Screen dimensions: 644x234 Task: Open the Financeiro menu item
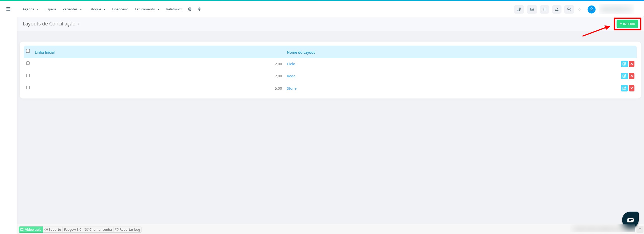(120, 9)
